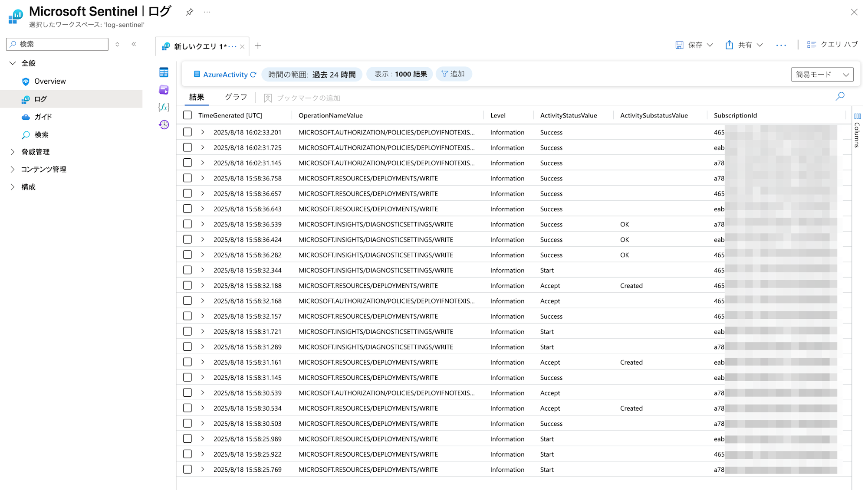Check row 2025/8/18 15:58:25.769
Viewport: 868px width, 490px height.
click(187, 469)
